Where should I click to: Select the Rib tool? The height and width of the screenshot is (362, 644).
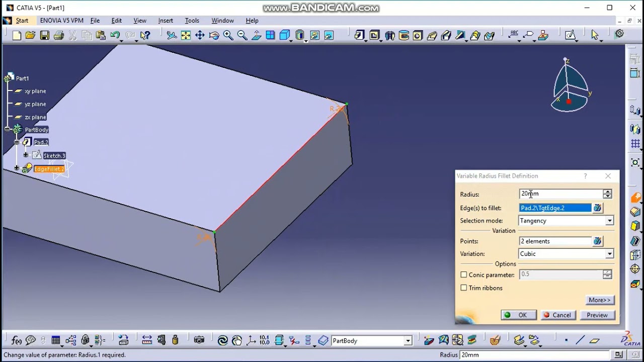[432, 35]
